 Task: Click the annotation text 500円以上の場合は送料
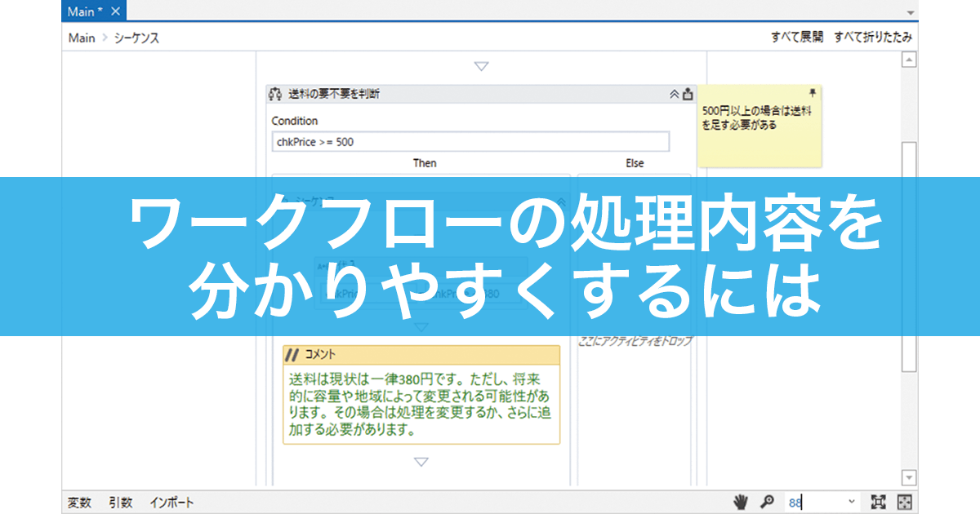click(x=756, y=112)
